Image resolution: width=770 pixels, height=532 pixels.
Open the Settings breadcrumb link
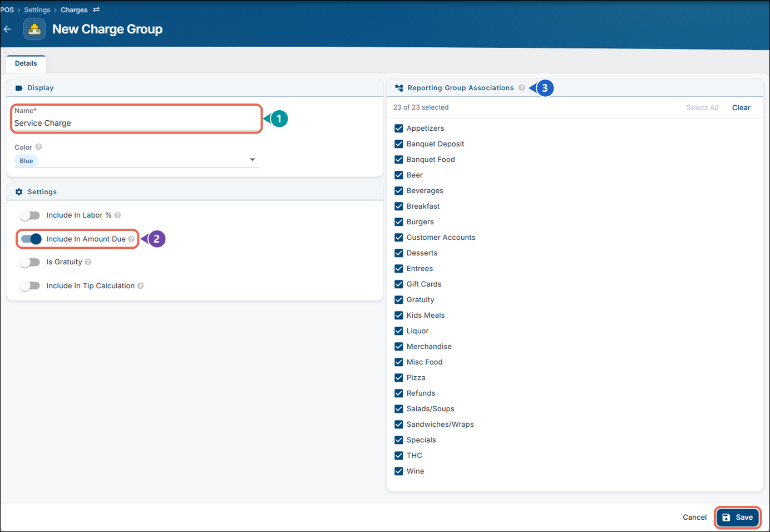37,9
